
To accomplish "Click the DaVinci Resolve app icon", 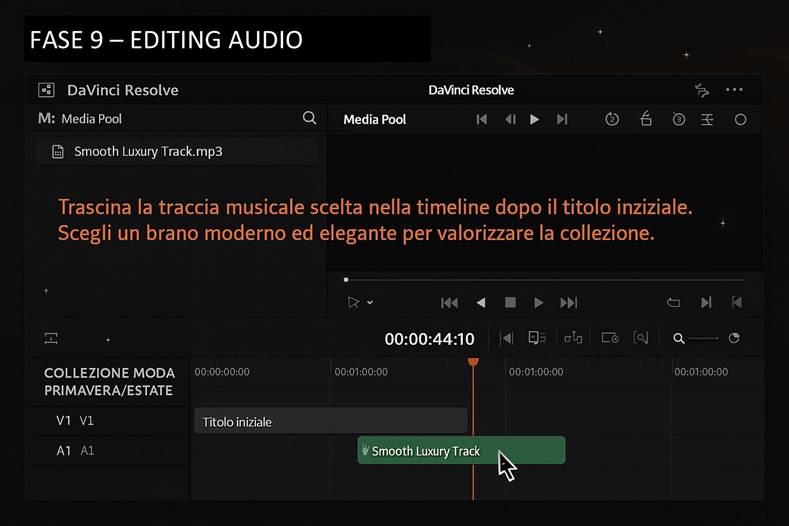I will [x=46, y=90].
